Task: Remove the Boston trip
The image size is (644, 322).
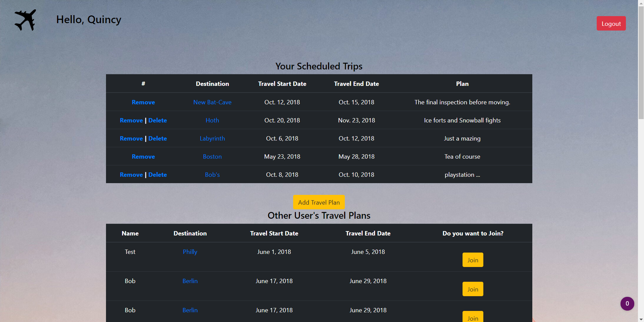Action: (143, 157)
